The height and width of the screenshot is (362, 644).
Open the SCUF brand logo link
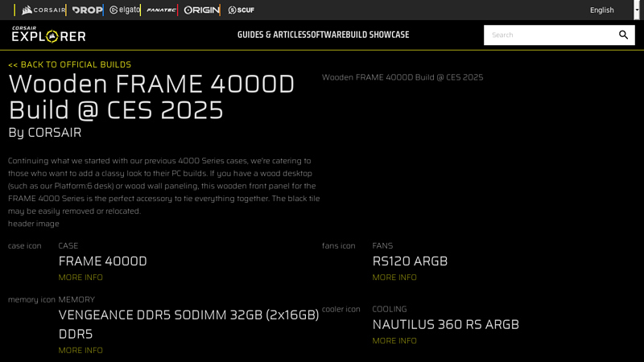tap(241, 10)
